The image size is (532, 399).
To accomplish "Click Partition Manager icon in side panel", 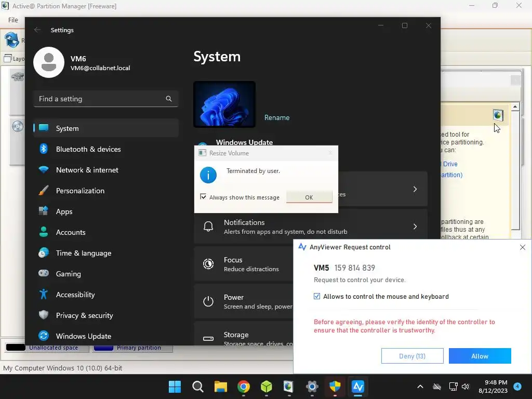I will pyautogui.click(x=498, y=115).
